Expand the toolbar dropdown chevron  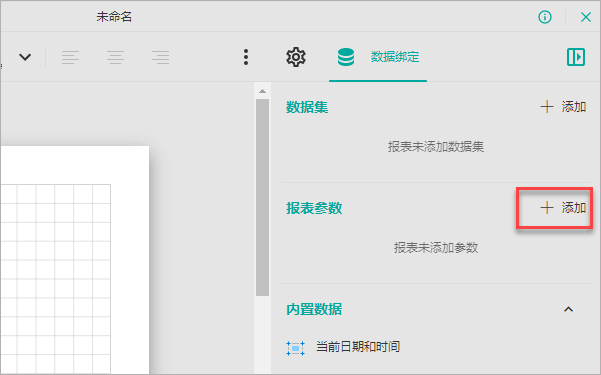tap(25, 57)
